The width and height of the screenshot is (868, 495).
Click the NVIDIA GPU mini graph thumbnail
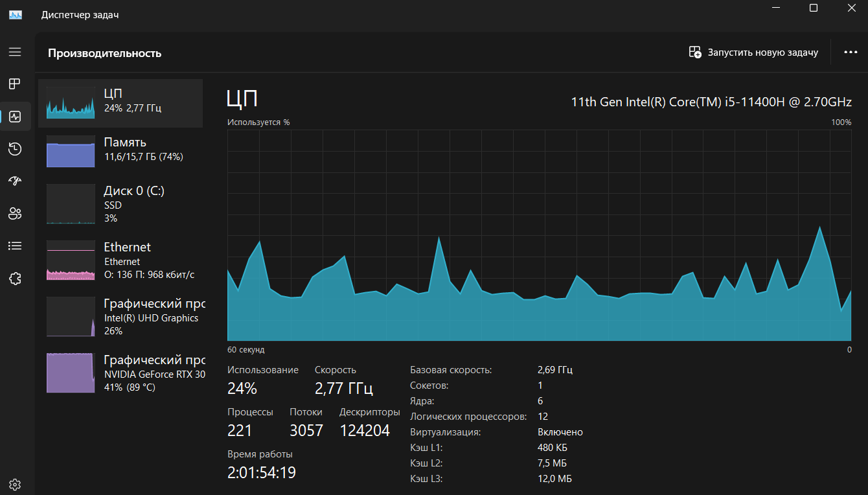click(x=71, y=373)
